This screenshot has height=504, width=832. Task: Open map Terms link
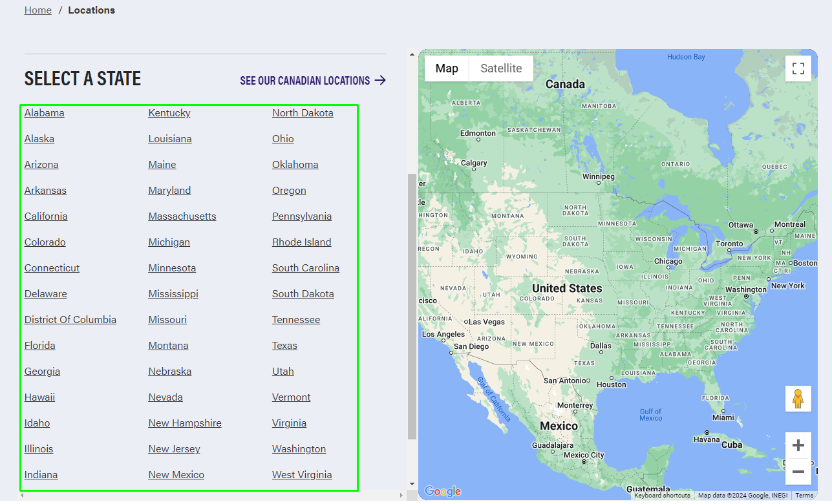(804, 496)
